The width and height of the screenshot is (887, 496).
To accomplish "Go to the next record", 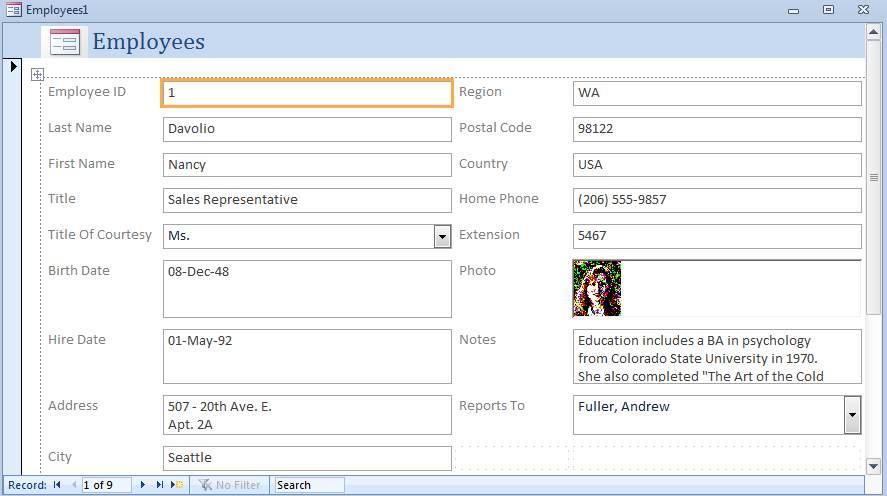I will click(x=144, y=485).
